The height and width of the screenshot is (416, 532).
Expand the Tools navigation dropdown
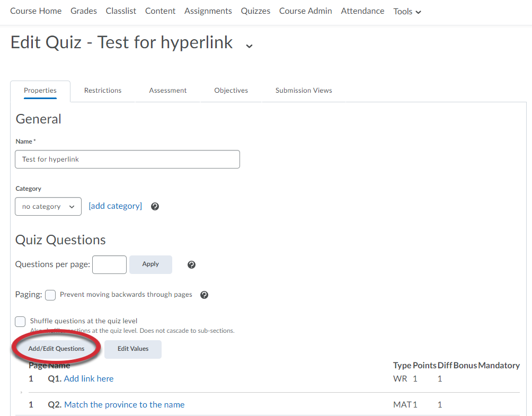tap(407, 11)
